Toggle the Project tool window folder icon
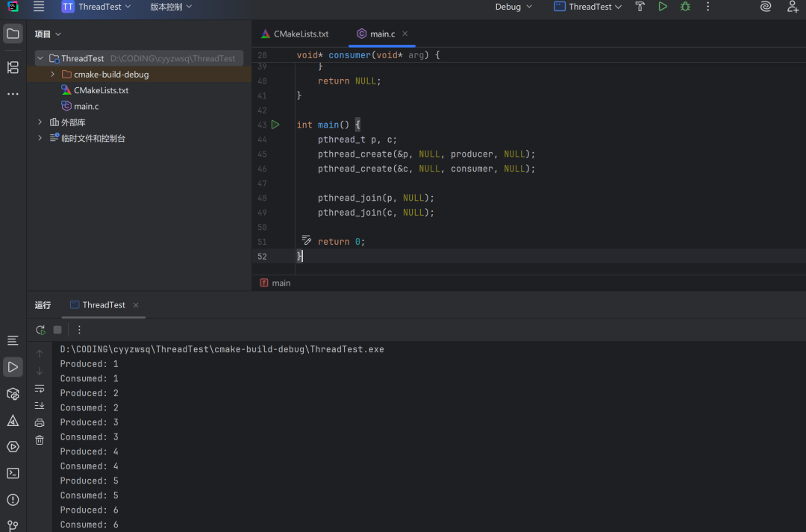The width and height of the screenshot is (806, 532). [x=13, y=34]
